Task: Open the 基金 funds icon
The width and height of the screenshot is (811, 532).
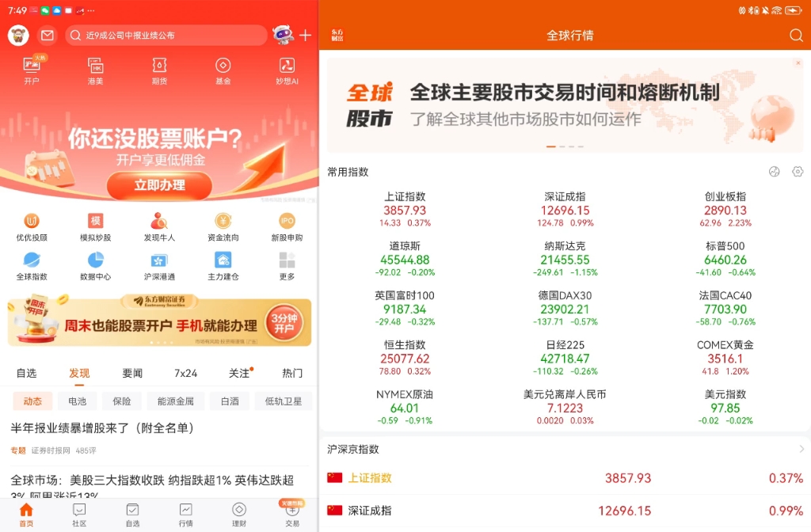Action: 223,70
